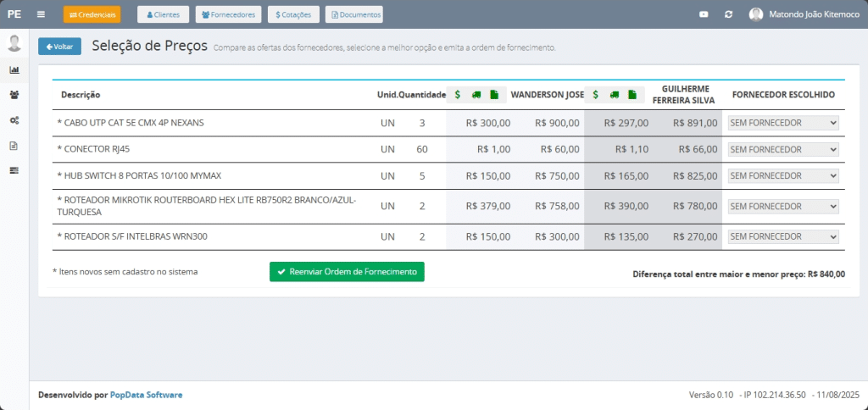Click the FORNECEDOR ESCOLHIDO header
The image size is (868, 410).
783,95
